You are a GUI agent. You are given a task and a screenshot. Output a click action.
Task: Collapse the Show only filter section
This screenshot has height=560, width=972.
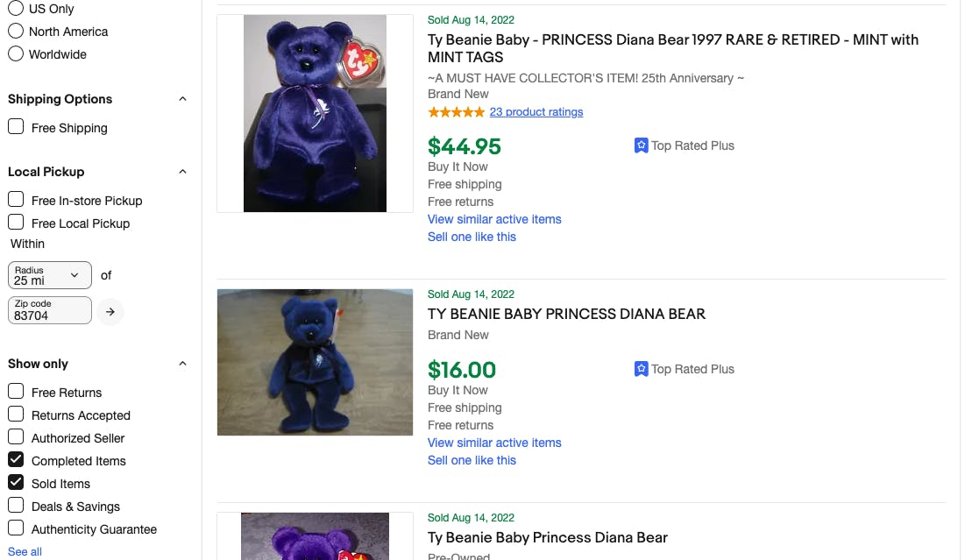(x=182, y=364)
